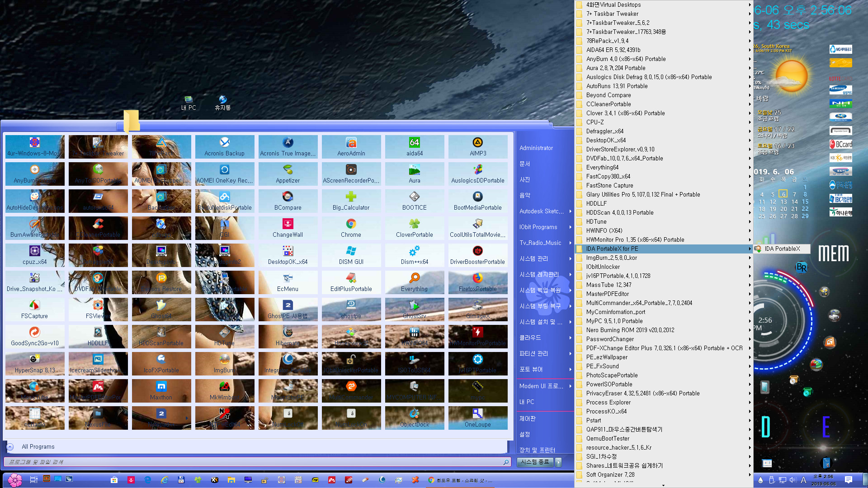The width and height of the screenshot is (868, 488).
Task: Open the FirefoxPortable tile
Action: tap(478, 282)
